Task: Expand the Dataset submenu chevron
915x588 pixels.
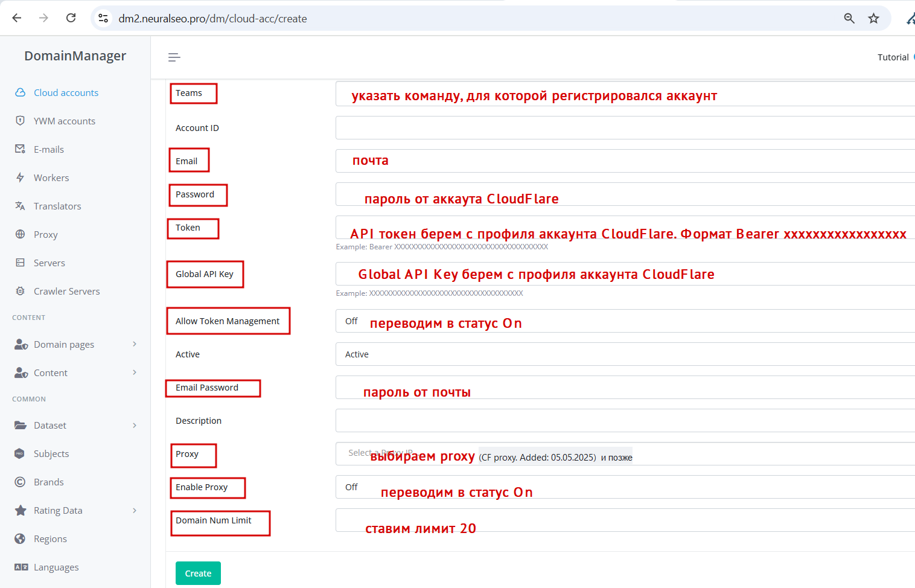Action: (135, 425)
